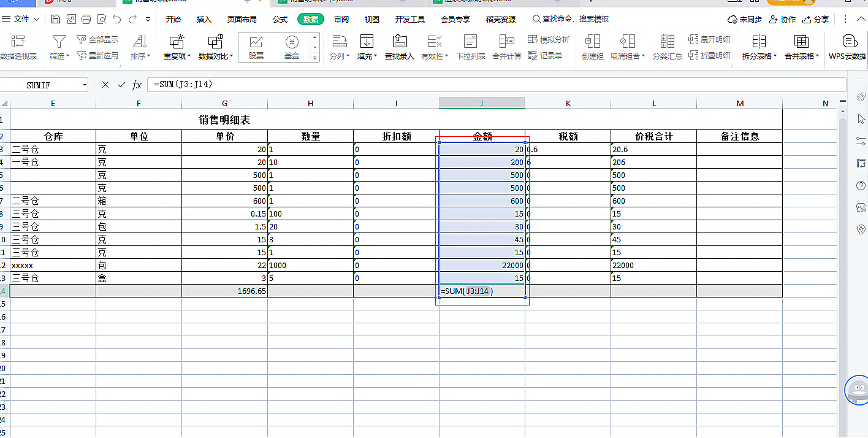The width and height of the screenshot is (868, 438).
Task: Open the 记录单 record form
Action: [545, 56]
